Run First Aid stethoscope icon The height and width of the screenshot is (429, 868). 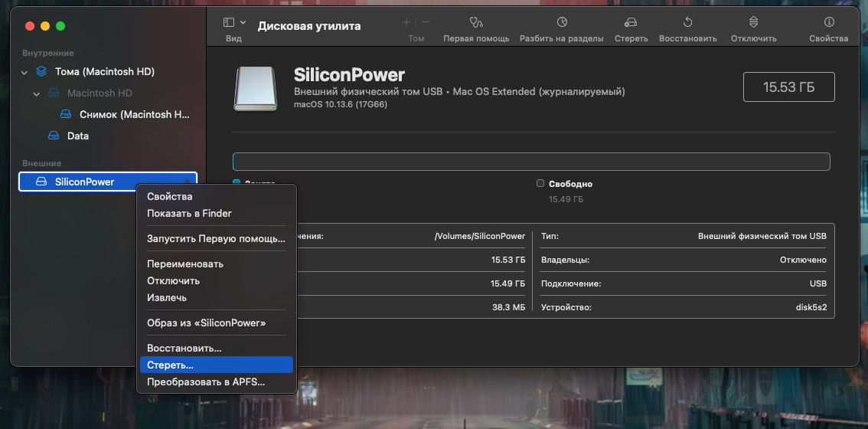point(476,22)
